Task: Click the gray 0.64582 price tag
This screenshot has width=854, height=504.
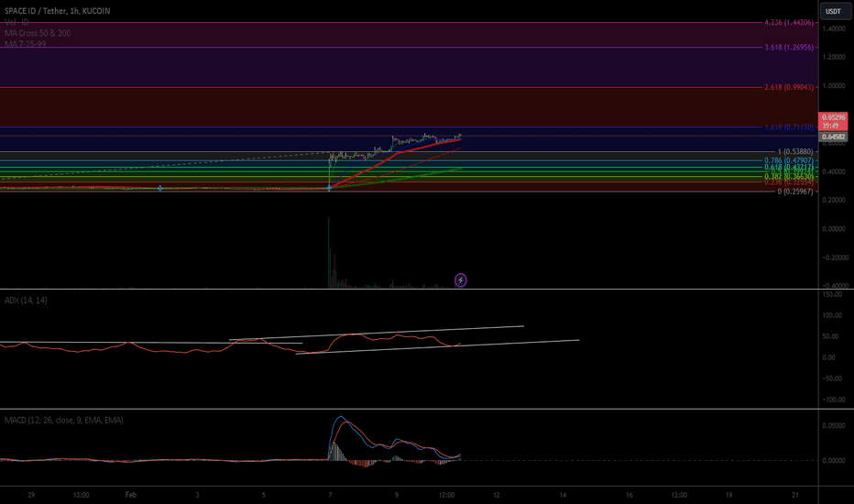Action: pos(833,137)
